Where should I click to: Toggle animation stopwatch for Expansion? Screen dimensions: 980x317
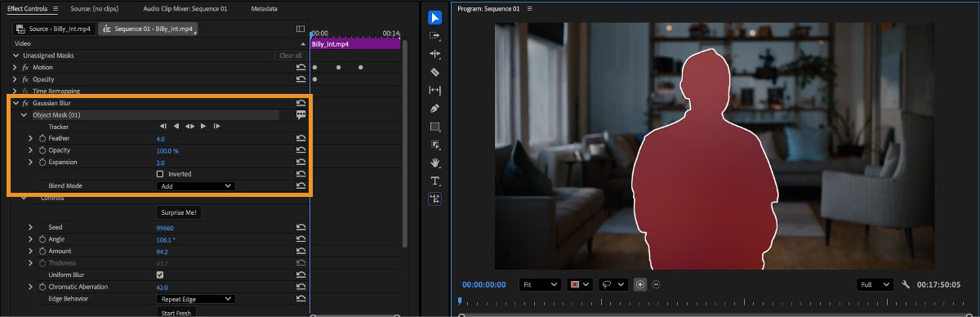click(42, 163)
